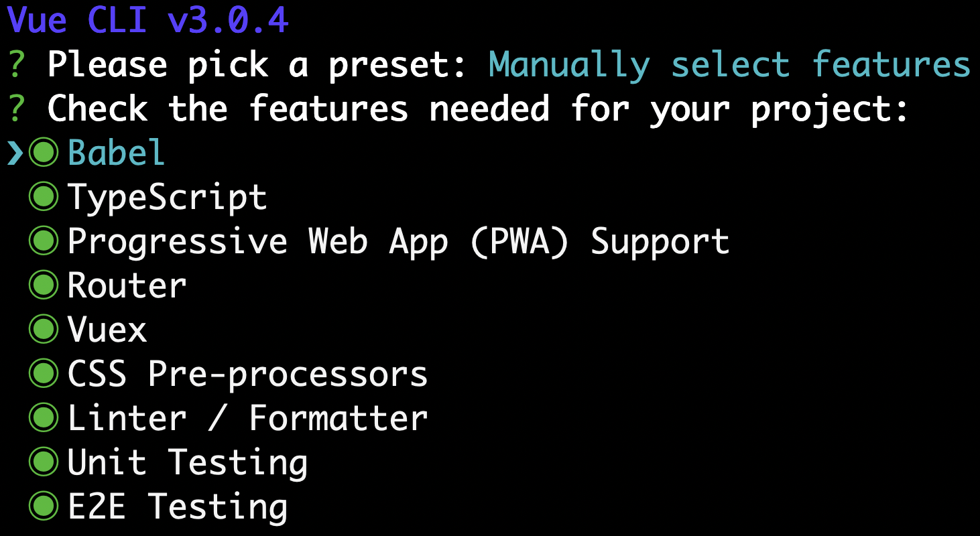The width and height of the screenshot is (980, 536).
Task: Uncheck the CSS Pre-processors circle
Action: click(x=44, y=374)
